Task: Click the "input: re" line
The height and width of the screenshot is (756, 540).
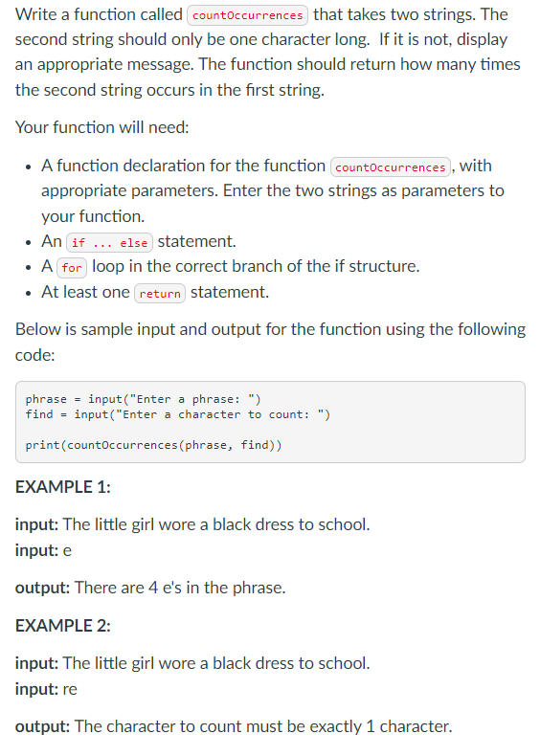Action: (x=46, y=689)
